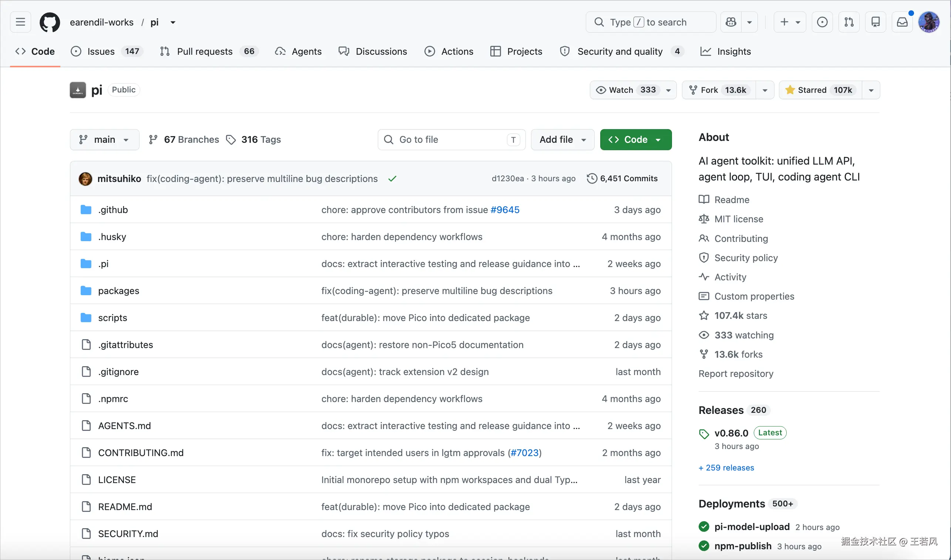Open the .github folder
This screenshot has height=560, width=951.
[x=113, y=209]
